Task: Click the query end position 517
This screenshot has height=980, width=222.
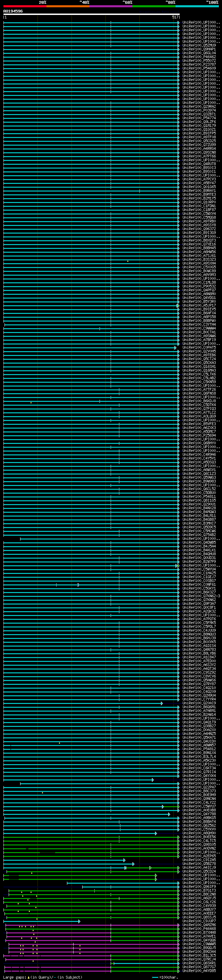Action: (175, 17)
